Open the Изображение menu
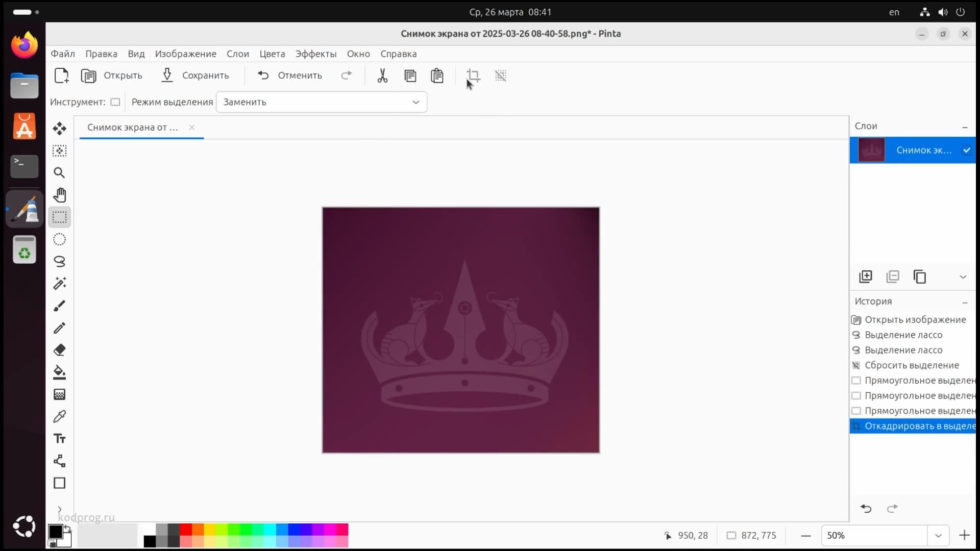 tap(186, 54)
